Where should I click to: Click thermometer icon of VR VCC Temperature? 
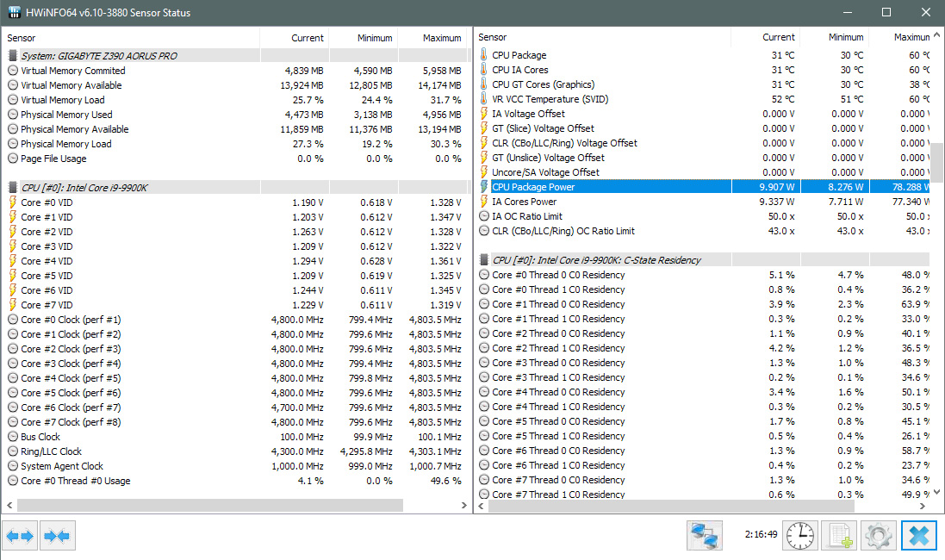click(x=483, y=99)
